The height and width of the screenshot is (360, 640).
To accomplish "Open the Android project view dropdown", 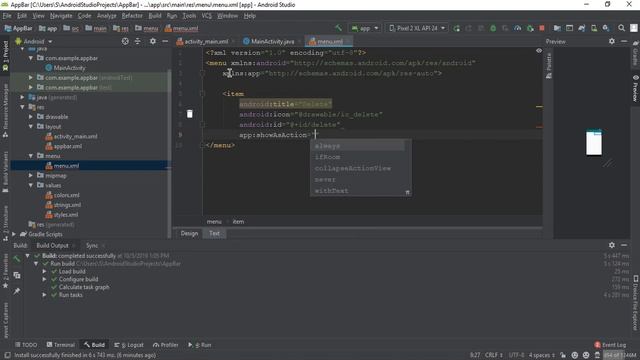I will (34, 41).
